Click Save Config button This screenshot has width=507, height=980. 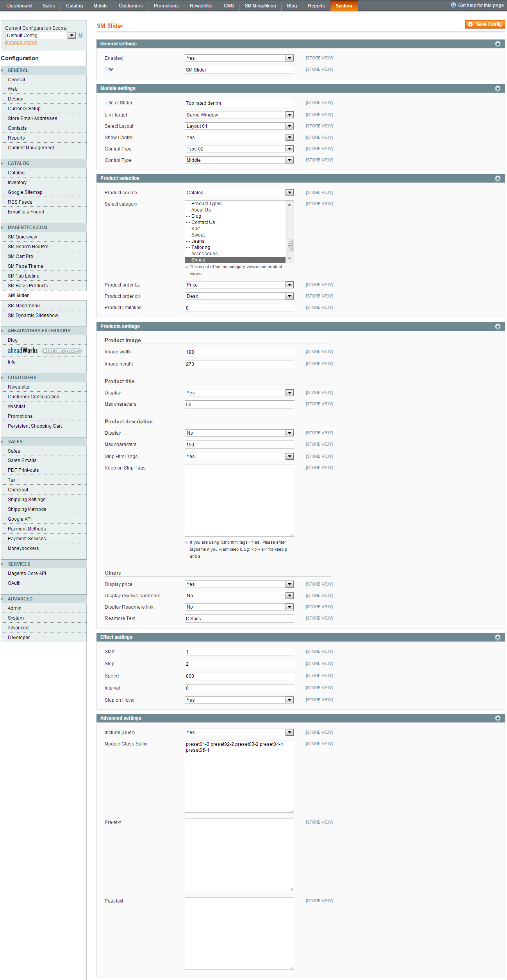tap(485, 24)
